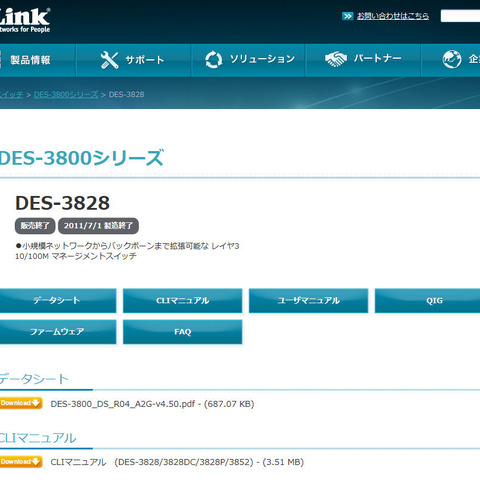The image size is (480, 480).
Task: Open the お問い合わせはこちら contact link
Action: pyautogui.click(x=393, y=16)
